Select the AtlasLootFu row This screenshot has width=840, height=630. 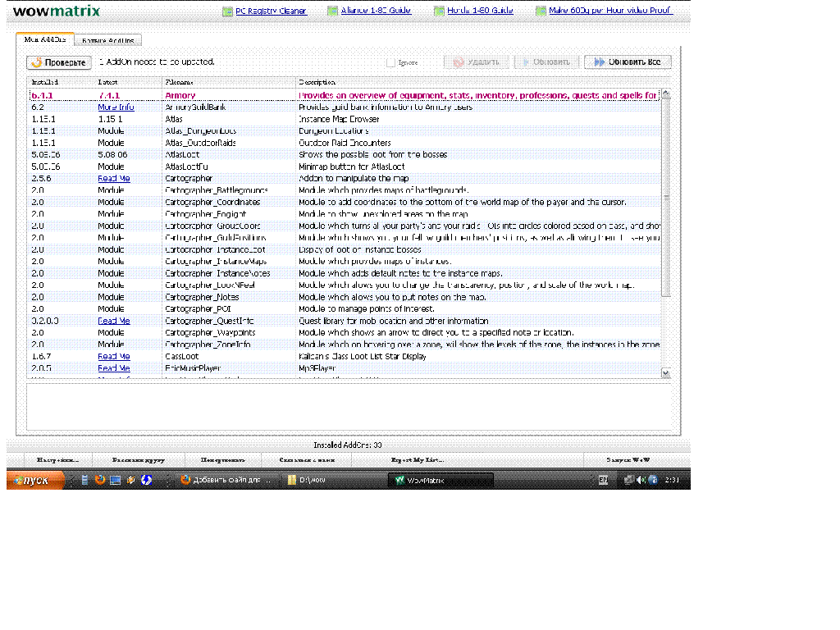click(345, 167)
